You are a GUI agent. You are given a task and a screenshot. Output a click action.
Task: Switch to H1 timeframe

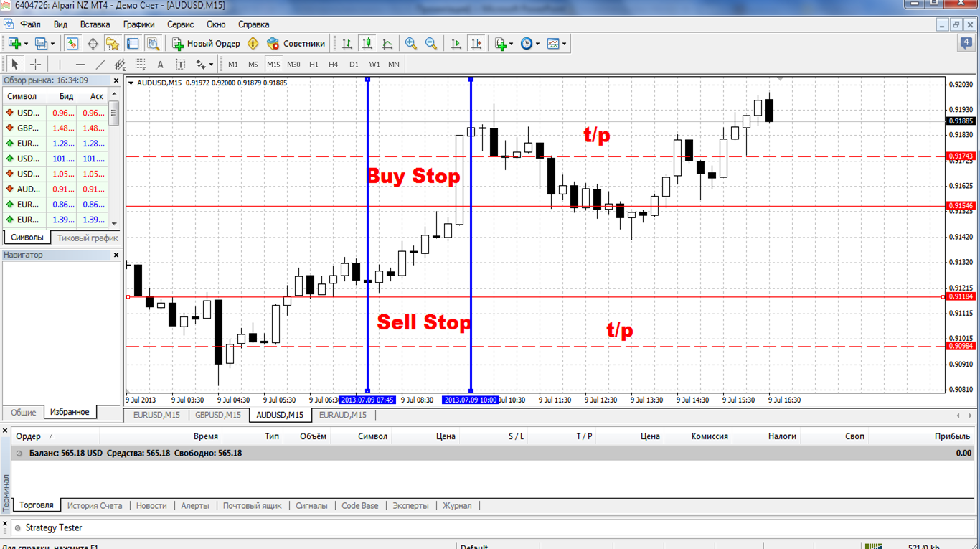click(314, 64)
